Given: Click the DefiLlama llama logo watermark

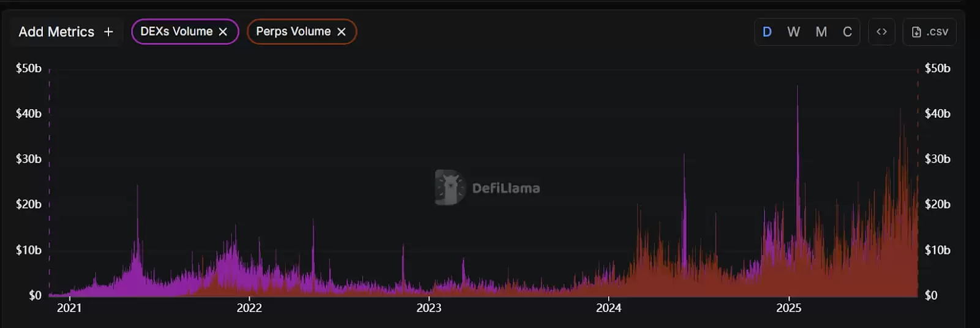Looking at the screenshot, I should [450, 188].
